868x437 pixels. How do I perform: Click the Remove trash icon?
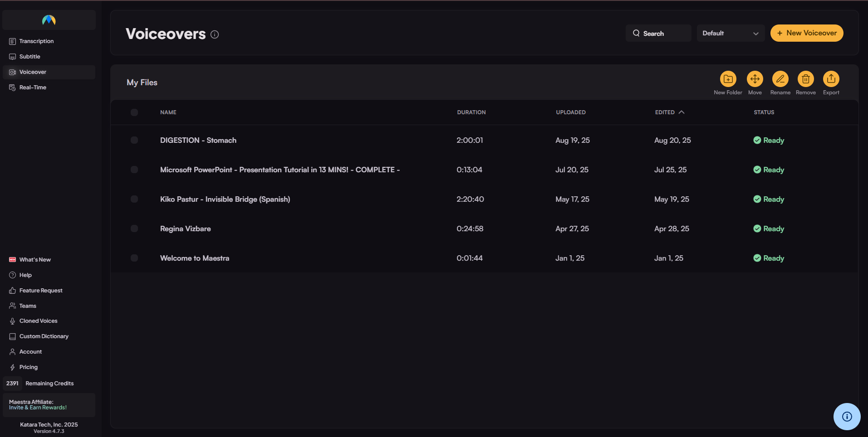point(805,79)
